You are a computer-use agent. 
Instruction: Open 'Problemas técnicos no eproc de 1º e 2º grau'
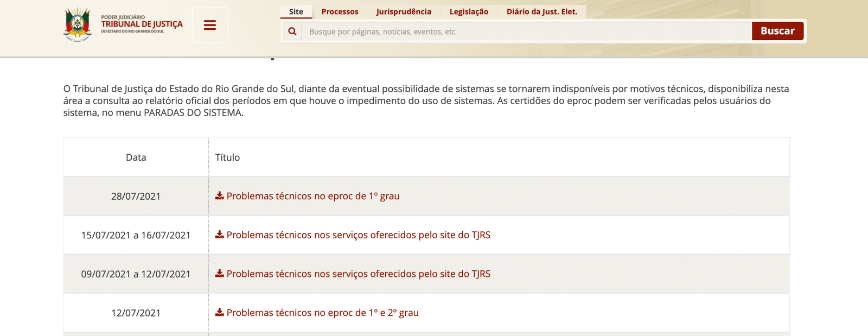click(322, 313)
